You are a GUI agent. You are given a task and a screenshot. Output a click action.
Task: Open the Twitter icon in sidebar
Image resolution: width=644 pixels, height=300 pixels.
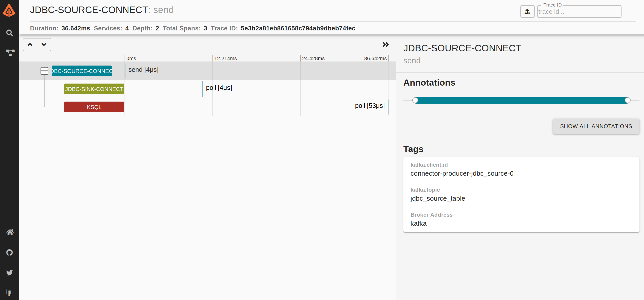coord(9,273)
